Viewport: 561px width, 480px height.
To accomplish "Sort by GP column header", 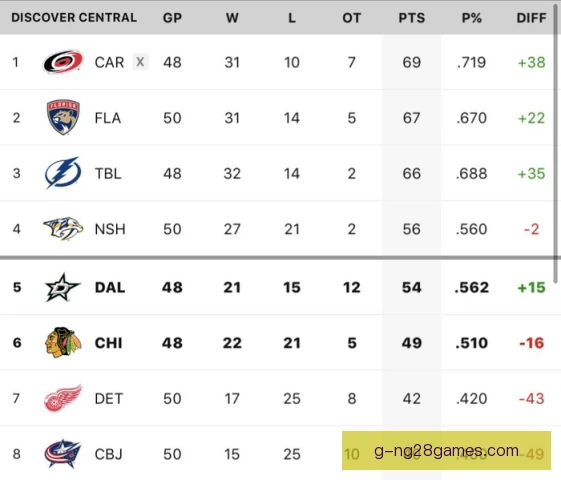I will click(172, 18).
